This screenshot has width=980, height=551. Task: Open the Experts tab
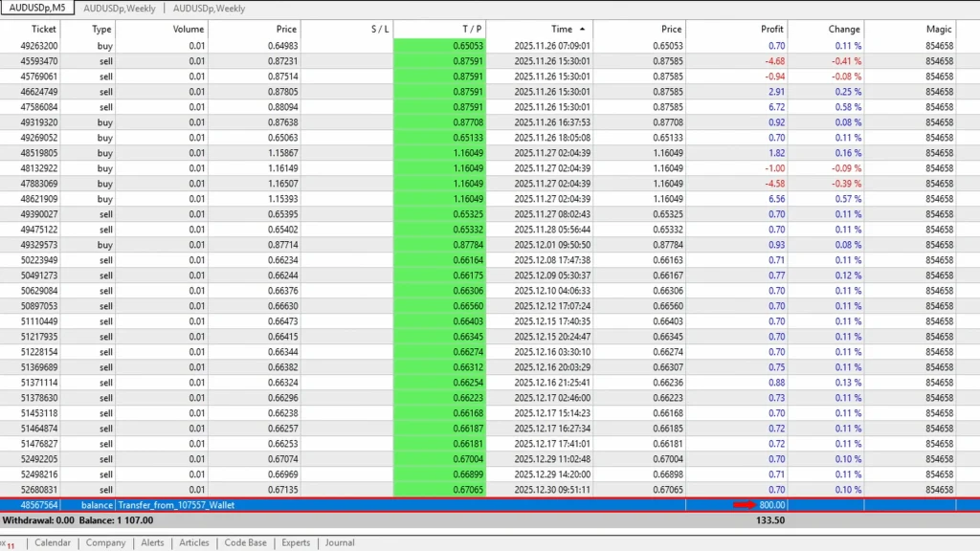pos(296,542)
